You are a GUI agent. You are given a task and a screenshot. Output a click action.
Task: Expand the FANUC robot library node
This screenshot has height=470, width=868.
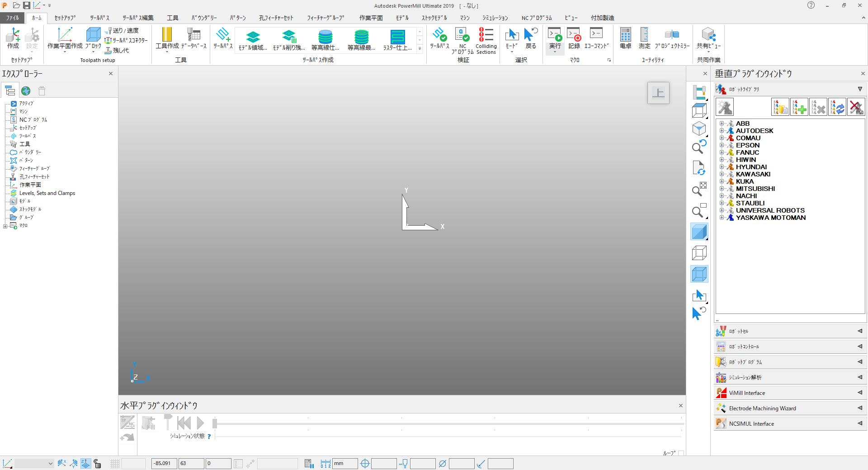722,152
